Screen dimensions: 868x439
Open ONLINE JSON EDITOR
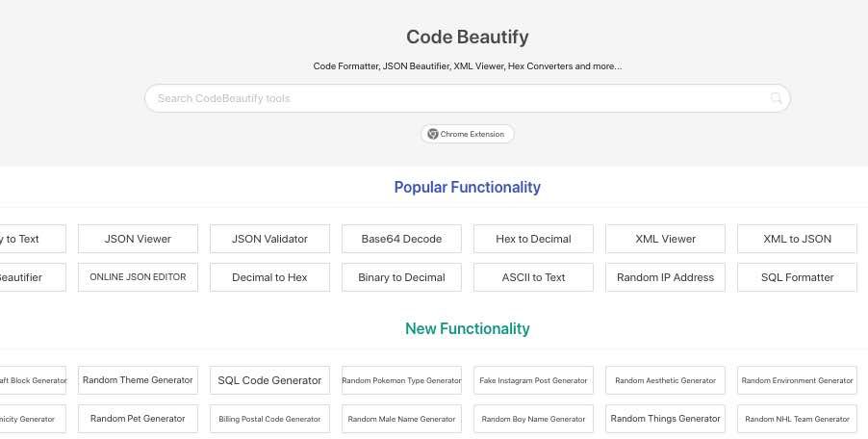(138, 277)
